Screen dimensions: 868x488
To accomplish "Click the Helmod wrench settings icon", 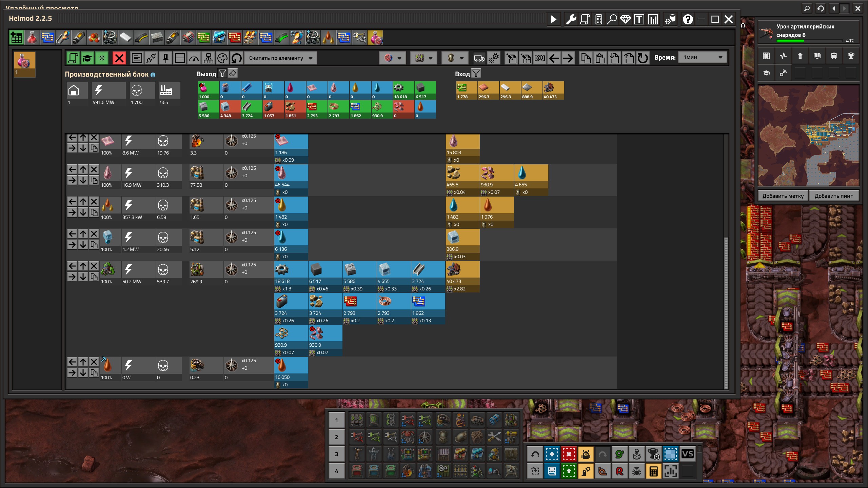I will click(x=571, y=20).
